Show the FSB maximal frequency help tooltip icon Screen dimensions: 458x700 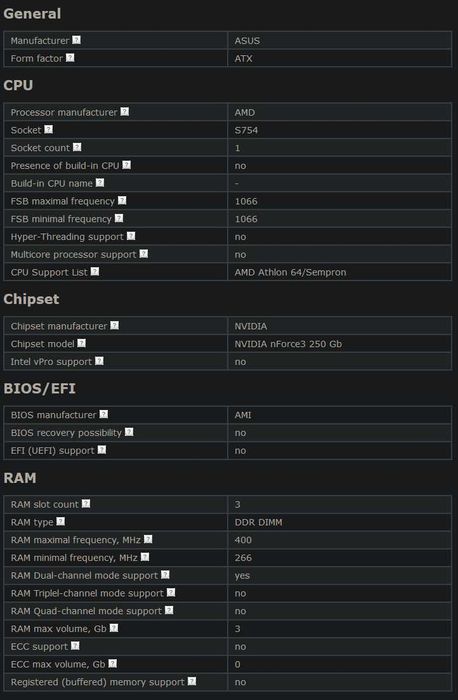point(122,200)
